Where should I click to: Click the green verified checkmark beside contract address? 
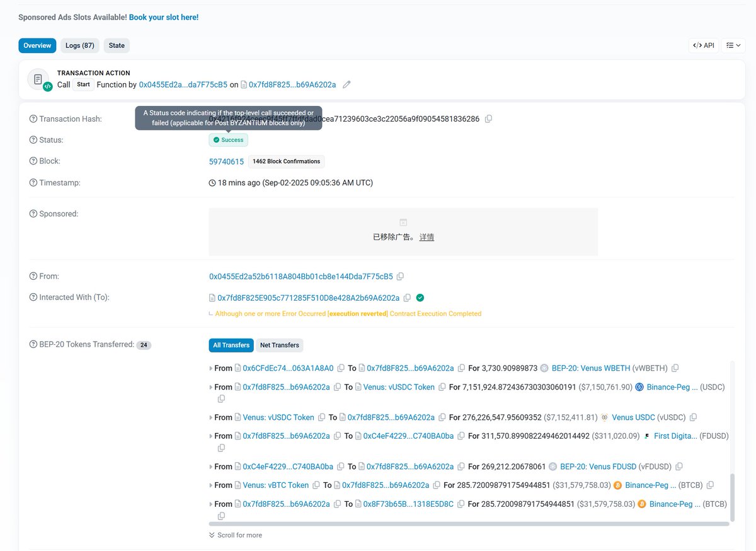420,298
